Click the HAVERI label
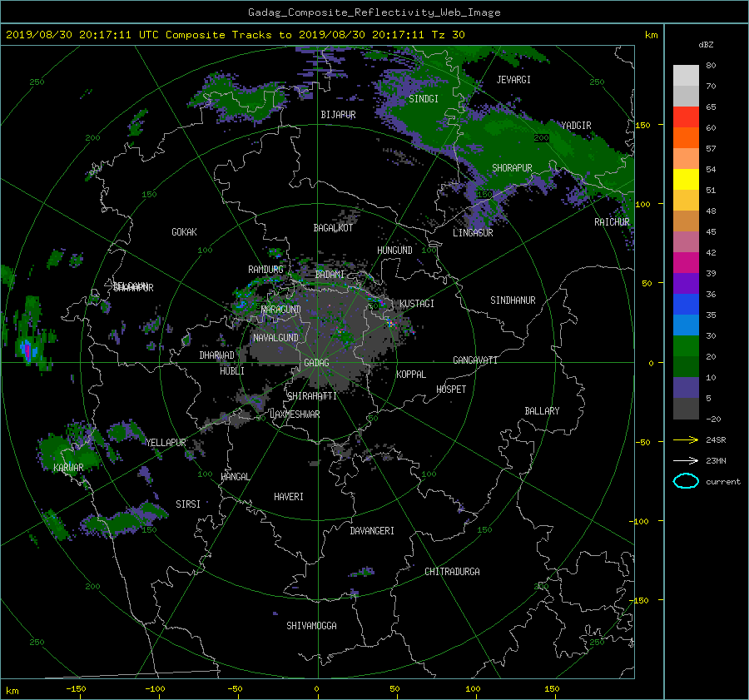The image size is (749, 700). [x=289, y=497]
